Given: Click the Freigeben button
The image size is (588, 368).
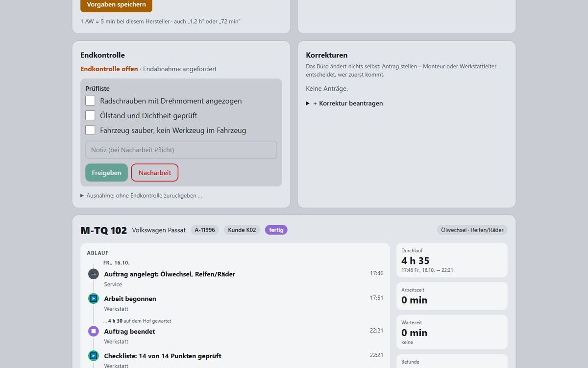Looking at the screenshot, I should [x=106, y=173].
